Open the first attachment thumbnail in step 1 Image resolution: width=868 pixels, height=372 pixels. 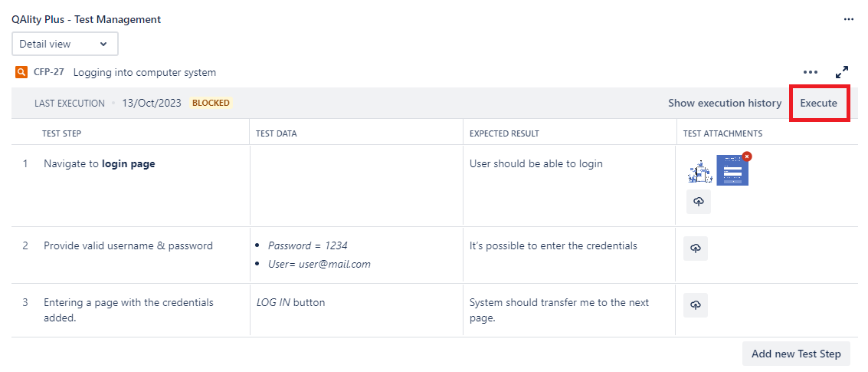(x=699, y=172)
